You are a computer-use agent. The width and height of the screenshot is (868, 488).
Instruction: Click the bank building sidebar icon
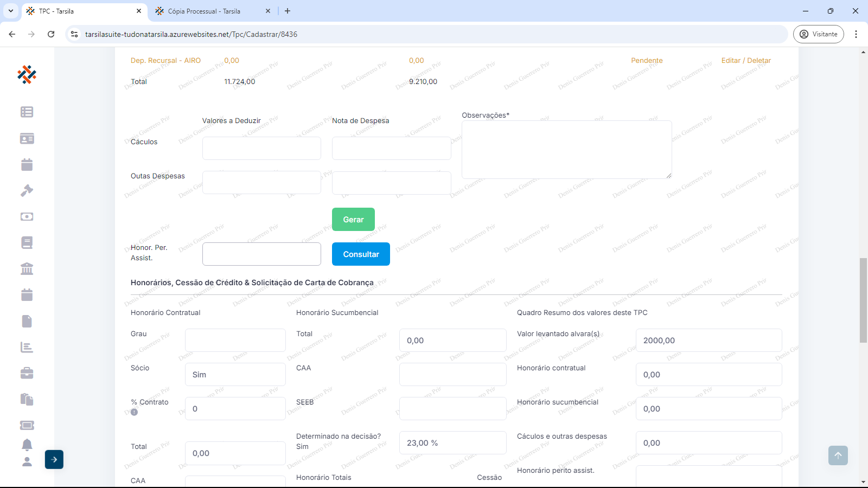coord(27,268)
